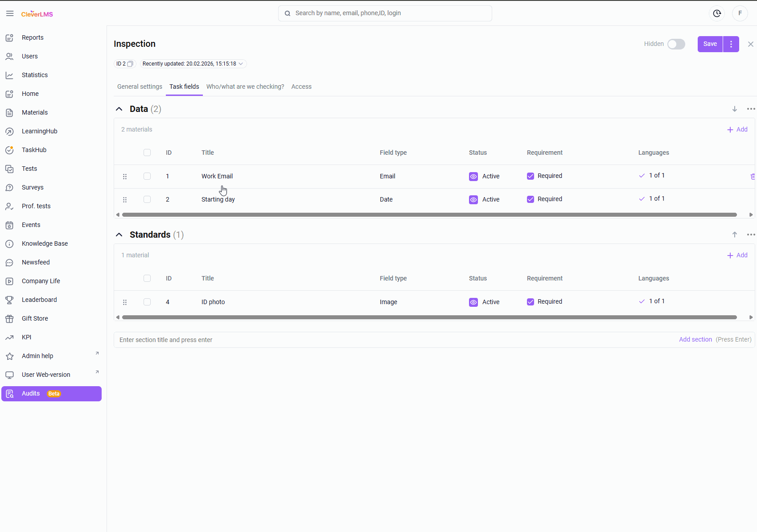Collapse the Standards section
The width and height of the screenshot is (757, 532).
pos(119,235)
